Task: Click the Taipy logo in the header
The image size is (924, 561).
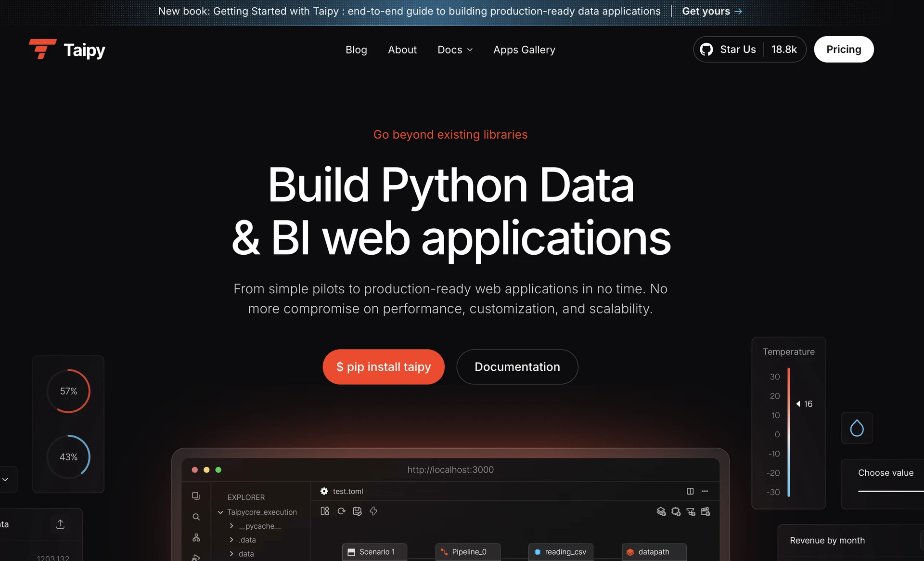Action: [x=67, y=50]
